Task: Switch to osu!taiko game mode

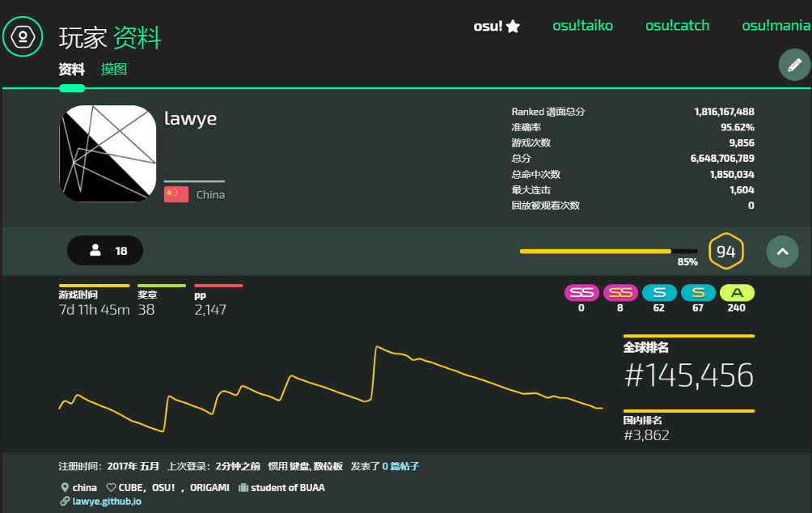Action: pyautogui.click(x=582, y=26)
